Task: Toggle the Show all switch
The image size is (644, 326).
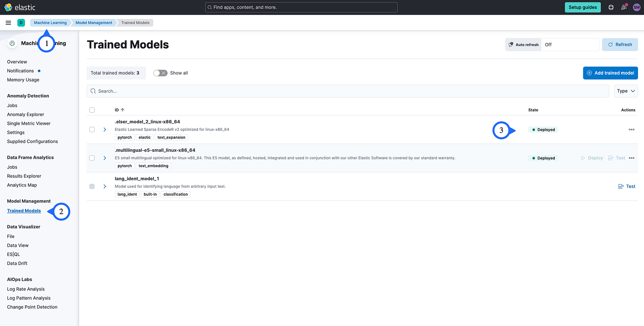Action: [160, 73]
